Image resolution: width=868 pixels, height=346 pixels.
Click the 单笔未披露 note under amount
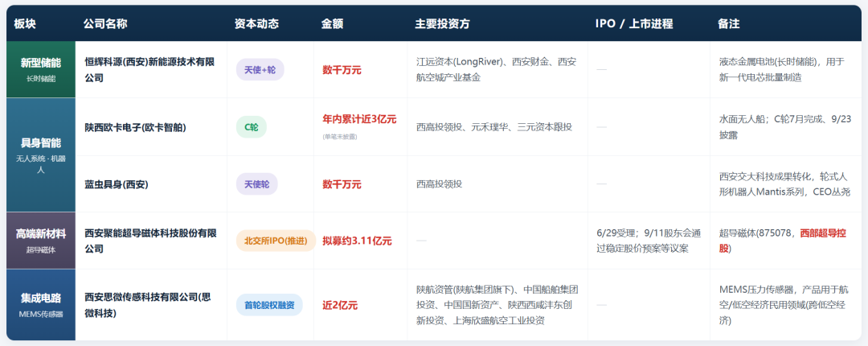coord(339,137)
